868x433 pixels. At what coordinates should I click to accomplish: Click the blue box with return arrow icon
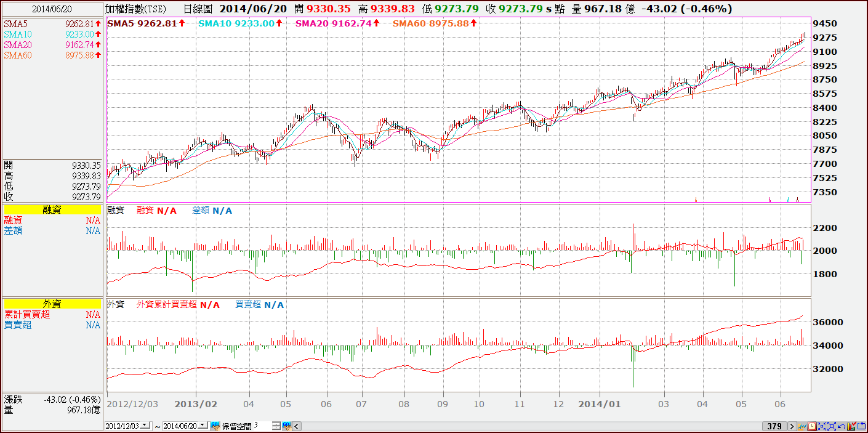pyautogui.click(x=861, y=426)
